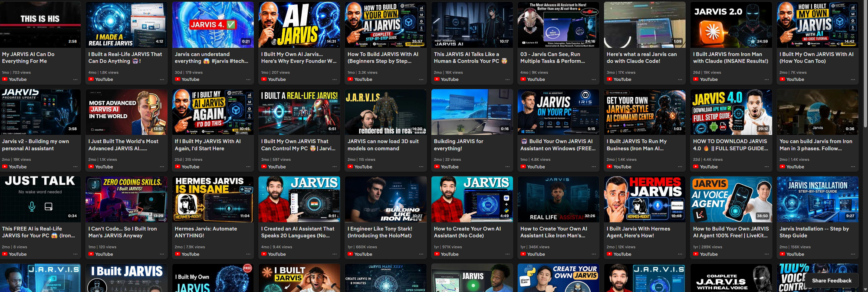Open title 'Here's what a real Jarvis can do with Claude Code!'

(641, 58)
